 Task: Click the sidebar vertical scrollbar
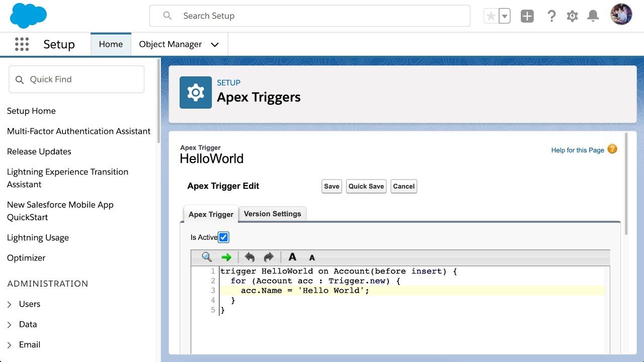[158, 101]
